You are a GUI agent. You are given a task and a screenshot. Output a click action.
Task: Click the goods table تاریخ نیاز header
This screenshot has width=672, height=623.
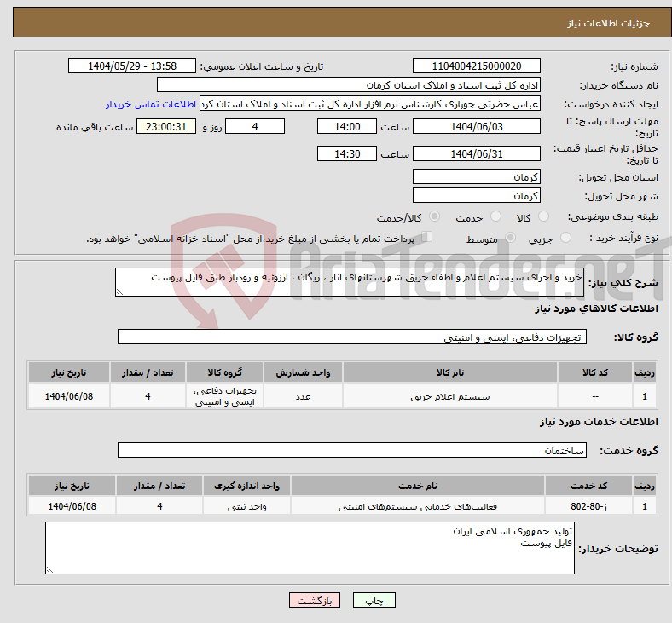coord(69,372)
